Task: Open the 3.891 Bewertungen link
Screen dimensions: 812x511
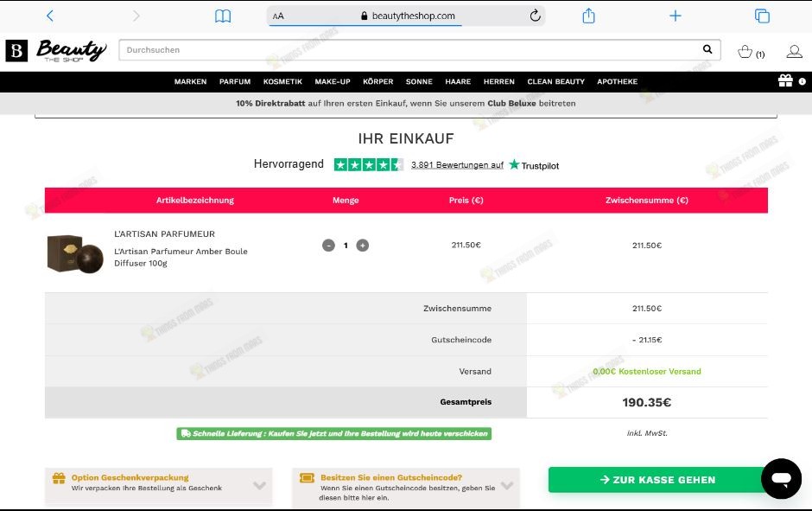Action: click(457, 164)
